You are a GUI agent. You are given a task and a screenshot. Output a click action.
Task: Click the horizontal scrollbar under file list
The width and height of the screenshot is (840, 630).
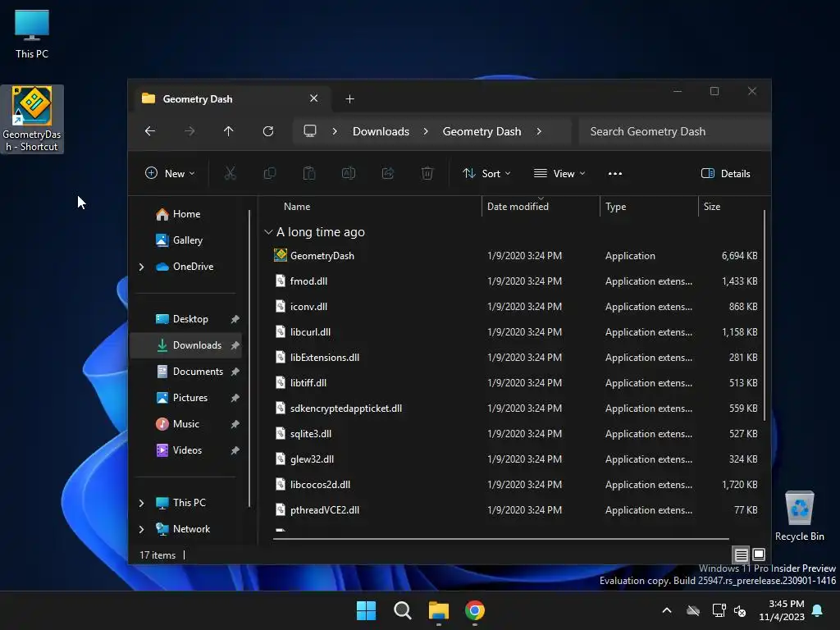501,539
